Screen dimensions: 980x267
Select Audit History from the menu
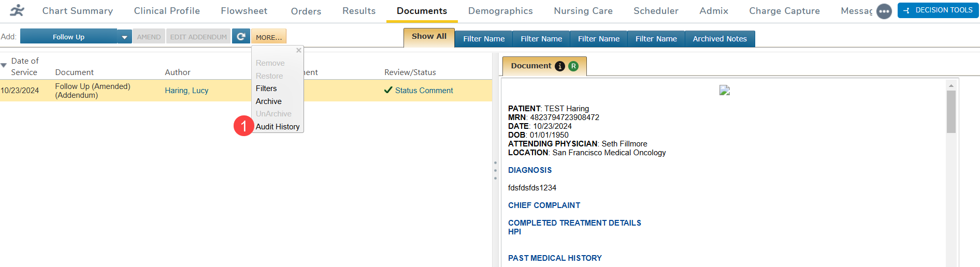[278, 127]
